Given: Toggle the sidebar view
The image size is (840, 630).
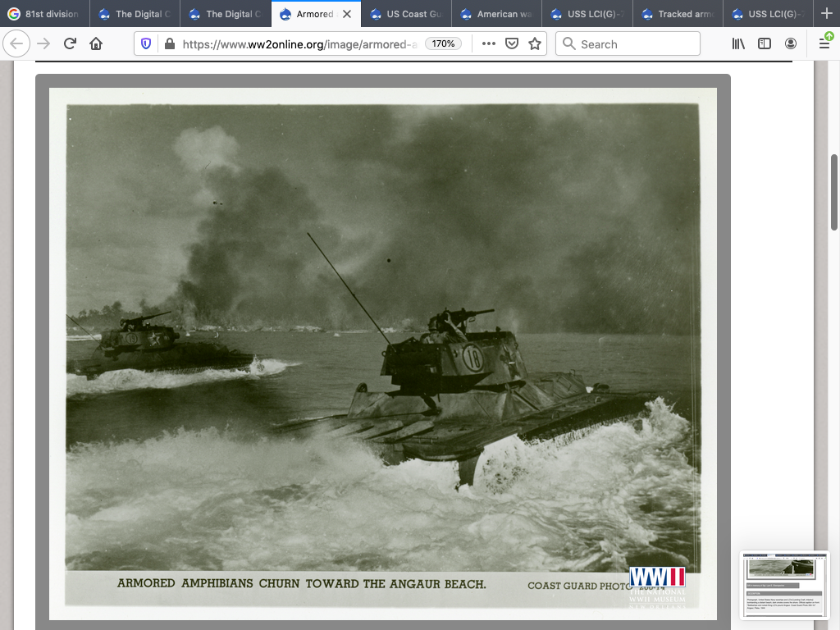Looking at the screenshot, I should tap(765, 44).
